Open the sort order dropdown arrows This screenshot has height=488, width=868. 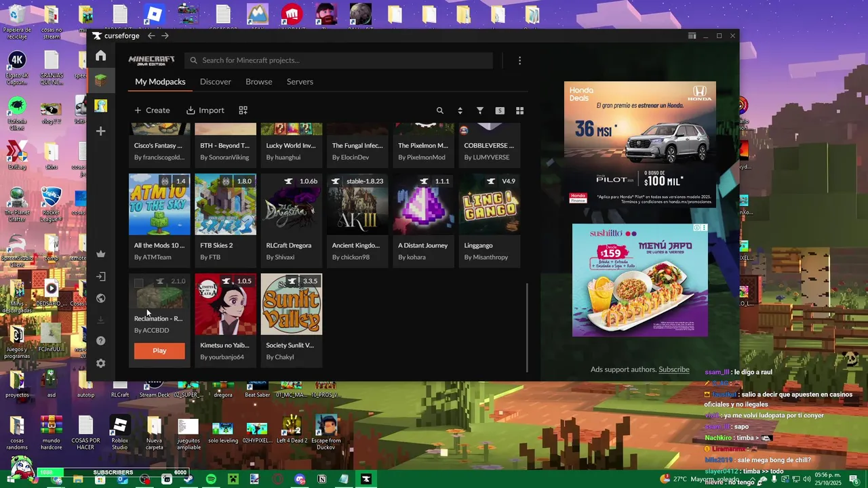click(460, 110)
